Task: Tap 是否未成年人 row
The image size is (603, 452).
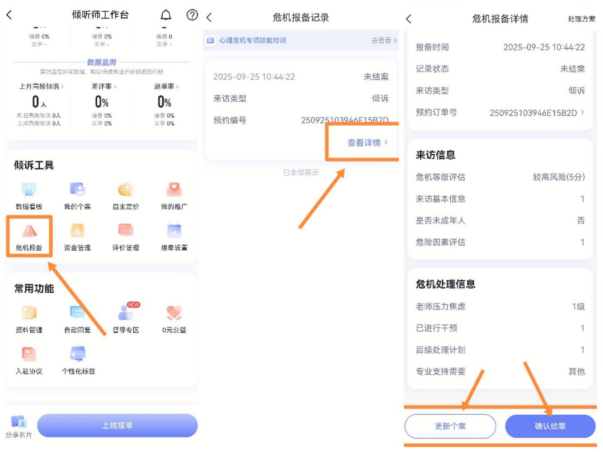Action: tap(500, 220)
